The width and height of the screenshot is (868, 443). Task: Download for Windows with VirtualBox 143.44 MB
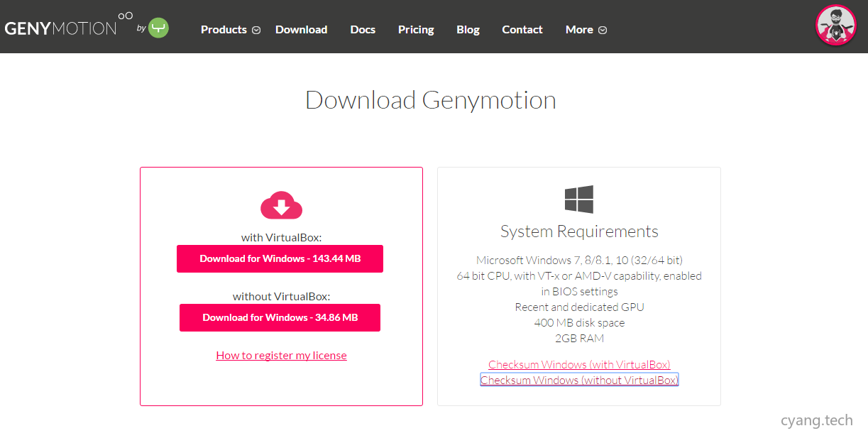pyautogui.click(x=280, y=258)
